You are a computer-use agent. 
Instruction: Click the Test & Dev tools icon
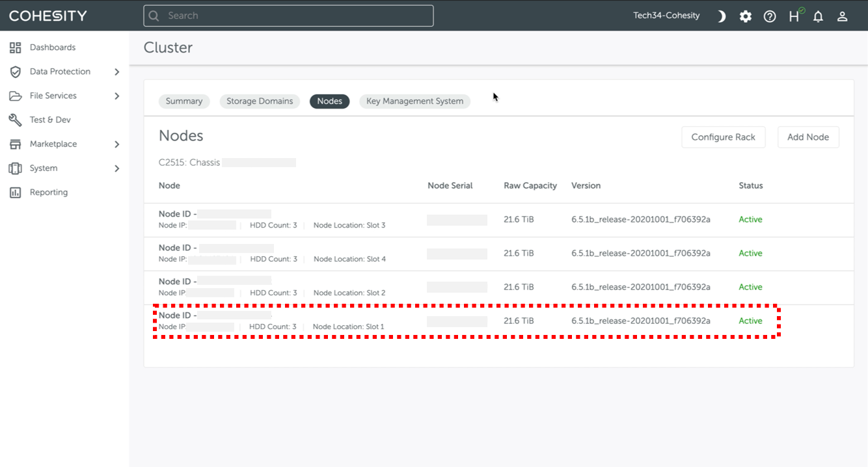point(15,120)
